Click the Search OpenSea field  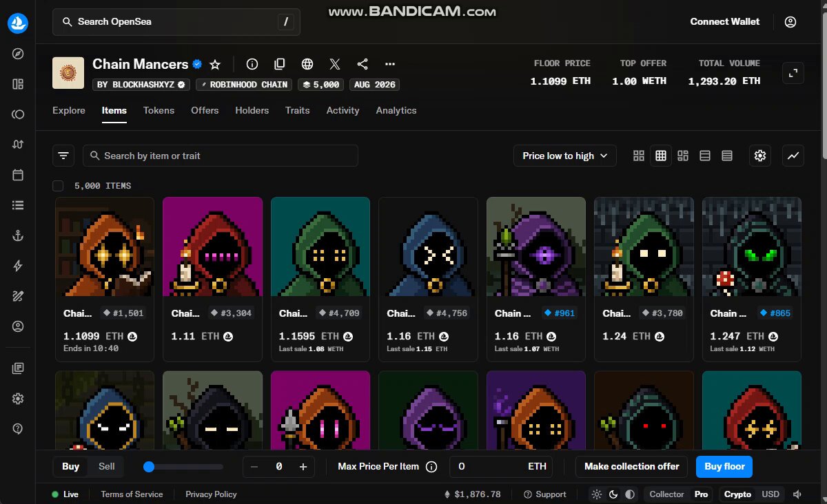point(176,22)
